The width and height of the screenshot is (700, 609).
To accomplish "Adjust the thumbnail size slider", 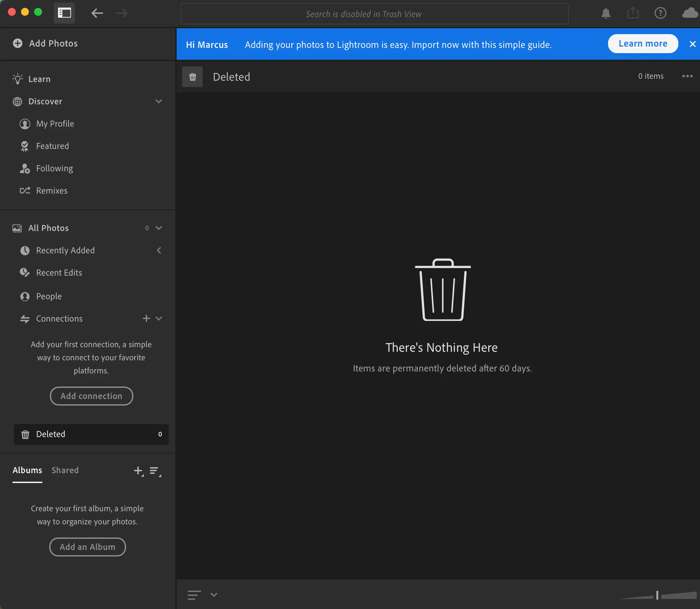I will [x=657, y=595].
